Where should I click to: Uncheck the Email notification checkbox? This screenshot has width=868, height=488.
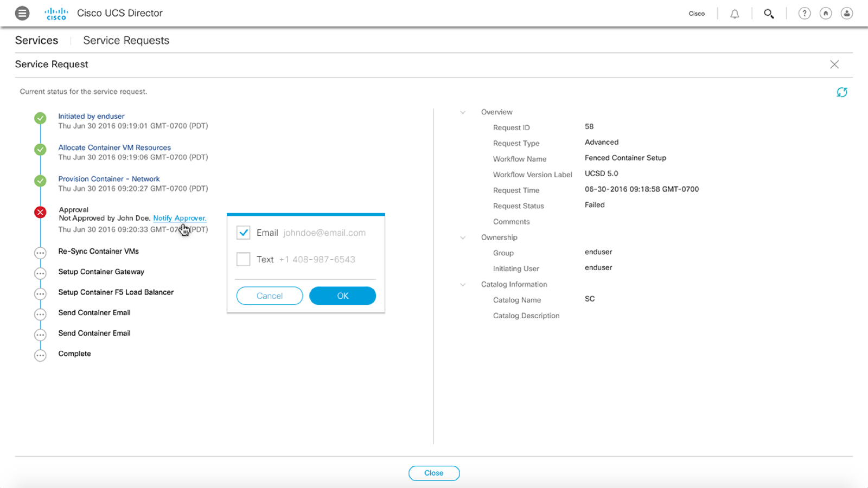244,233
